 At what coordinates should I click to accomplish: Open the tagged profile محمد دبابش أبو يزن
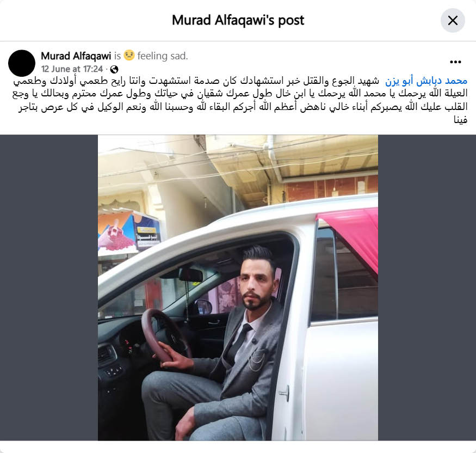click(x=426, y=81)
